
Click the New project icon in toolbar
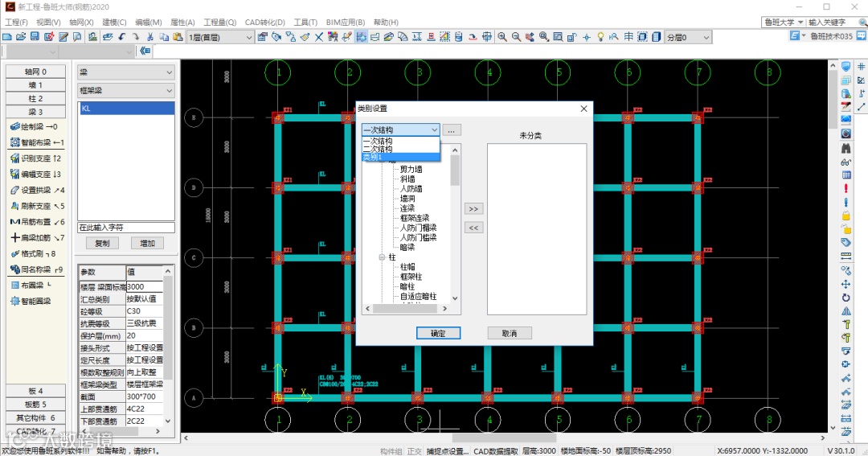(x=7, y=37)
